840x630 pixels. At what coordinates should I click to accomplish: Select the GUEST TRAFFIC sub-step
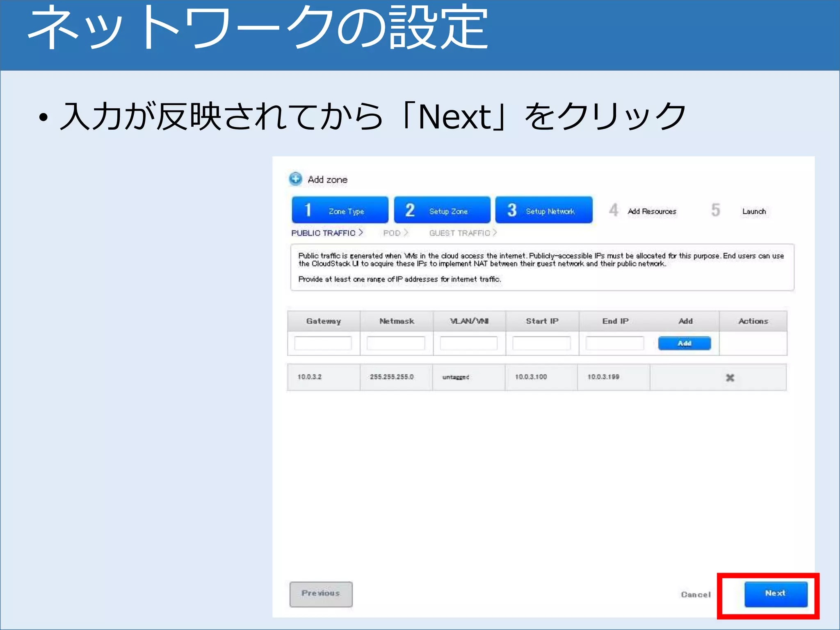(x=463, y=233)
